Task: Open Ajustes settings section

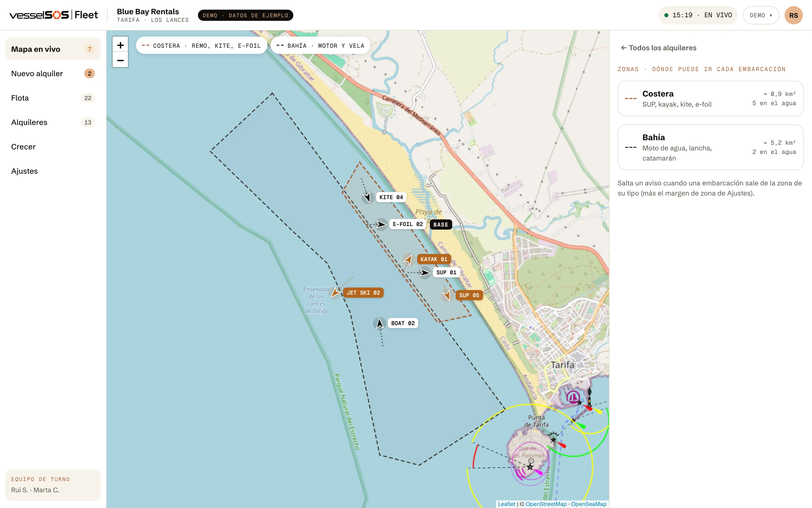Action: coord(53,171)
